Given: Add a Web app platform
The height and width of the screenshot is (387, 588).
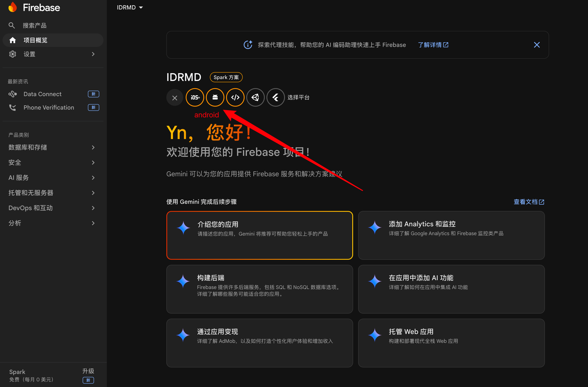Looking at the screenshot, I should 235,97.
